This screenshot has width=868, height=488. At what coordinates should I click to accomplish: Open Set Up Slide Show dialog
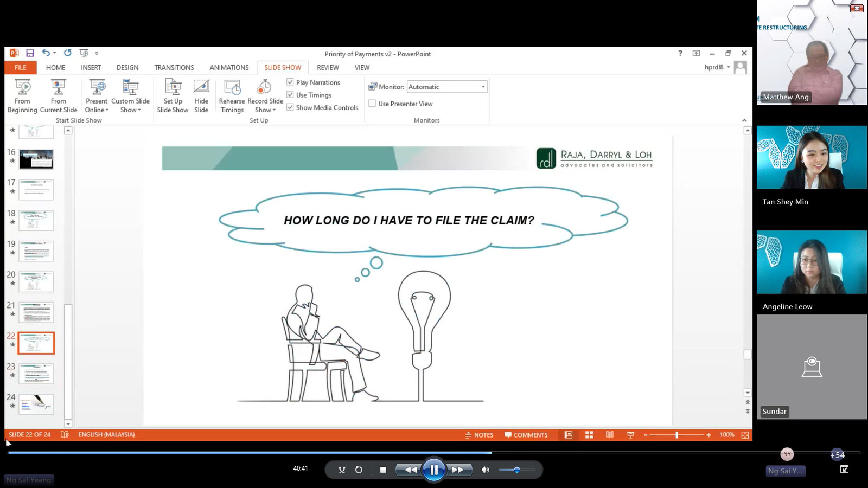pyautogui.click(x=173, y=96)
